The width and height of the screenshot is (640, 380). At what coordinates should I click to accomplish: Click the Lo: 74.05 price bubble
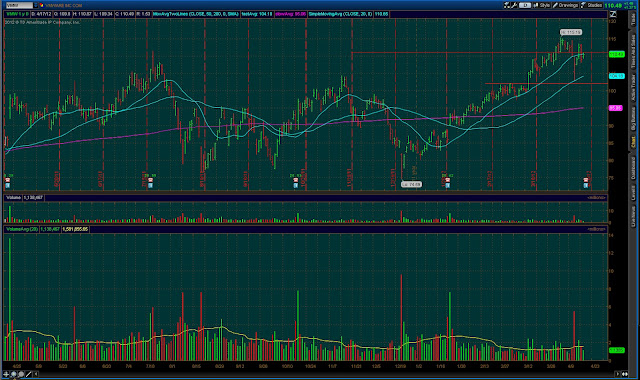coord(411,184)
